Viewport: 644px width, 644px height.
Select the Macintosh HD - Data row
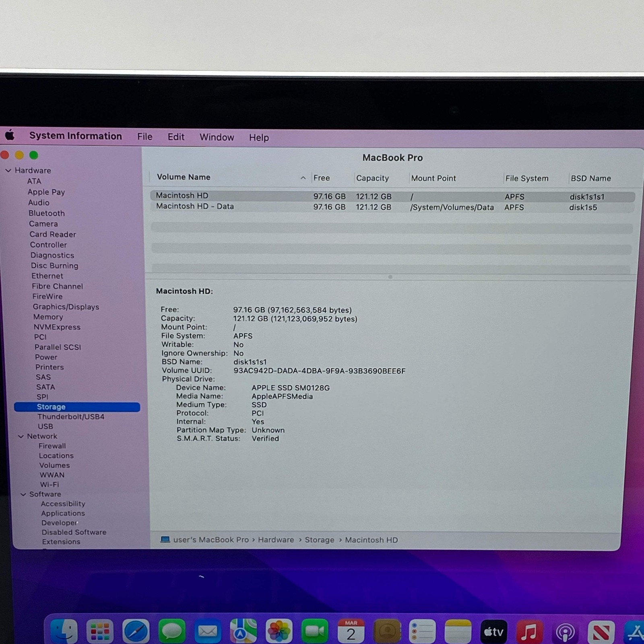click(x=392, y=207)
